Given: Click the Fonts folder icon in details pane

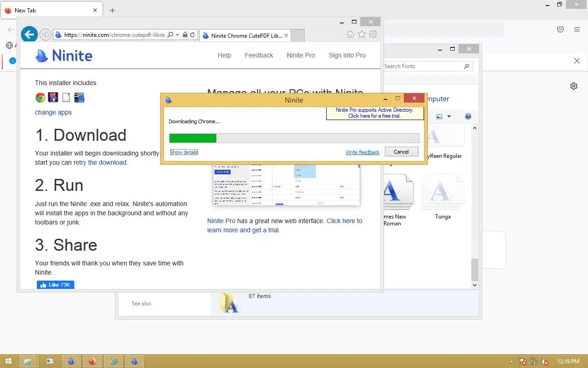Looking at the screenshot, I should click(229, 303).
